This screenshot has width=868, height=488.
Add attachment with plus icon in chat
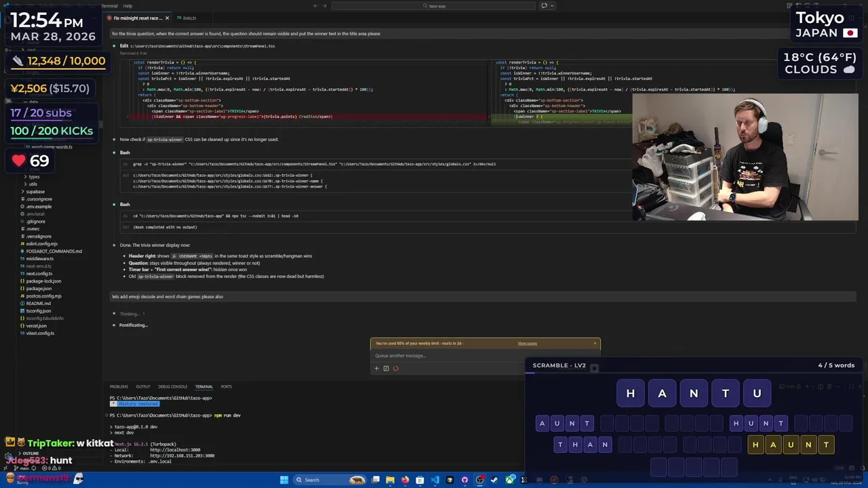click(376, 369)
